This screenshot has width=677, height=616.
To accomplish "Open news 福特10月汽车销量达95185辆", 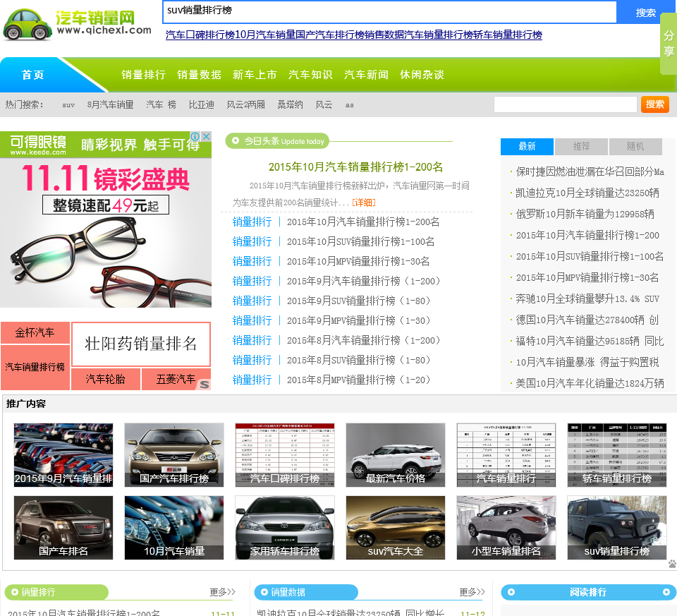I will pos(590,341).
